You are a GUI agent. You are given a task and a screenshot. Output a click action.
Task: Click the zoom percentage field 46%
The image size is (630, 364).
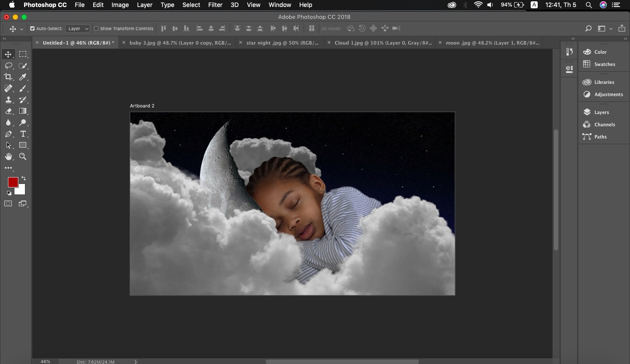click(x=45, y=362)
